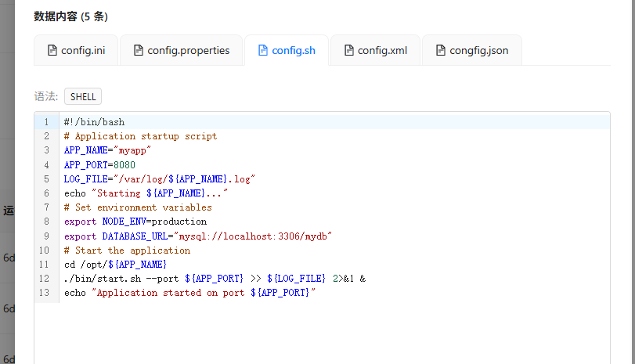Click line number 13 in the gutter

coord(46,293)
